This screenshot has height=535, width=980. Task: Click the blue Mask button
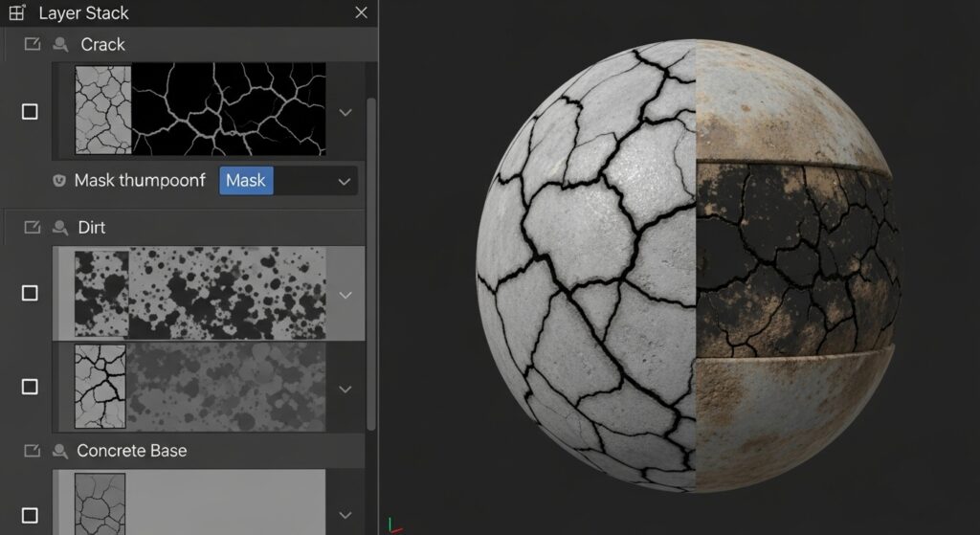(246, 181)
